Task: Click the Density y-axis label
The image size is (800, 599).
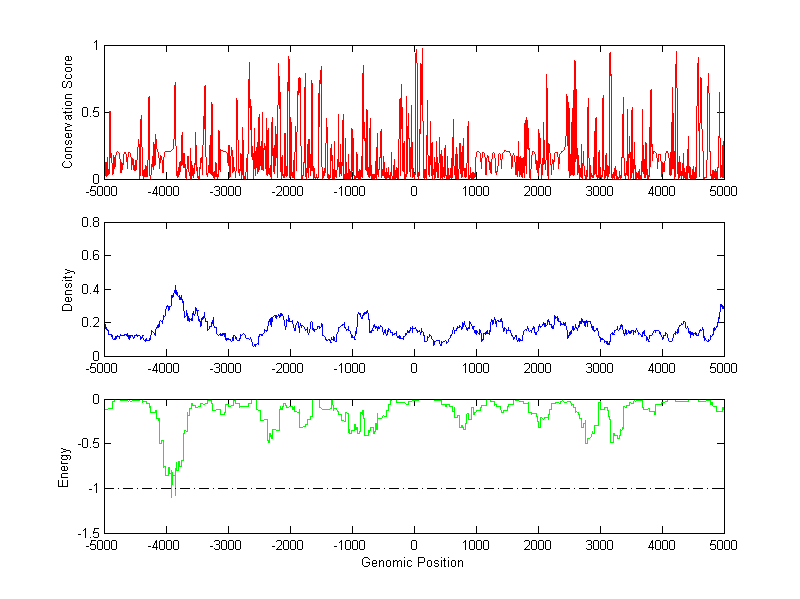Action: 68,289
